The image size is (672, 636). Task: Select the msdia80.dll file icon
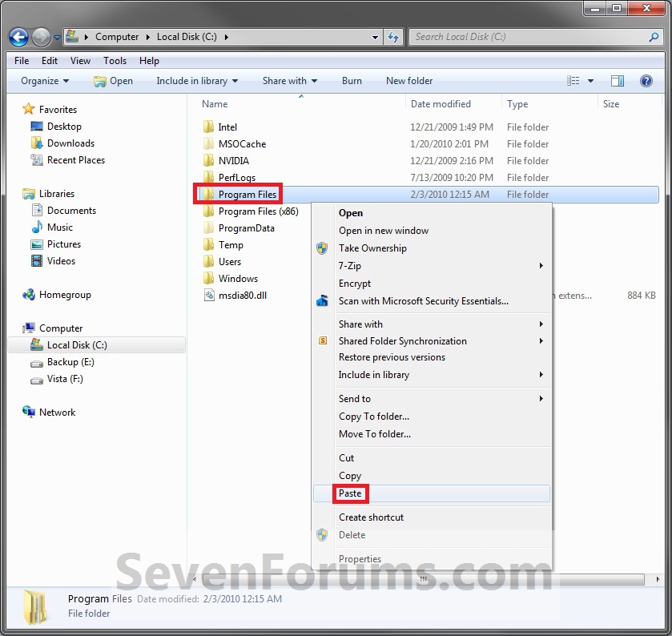point(209,296)
